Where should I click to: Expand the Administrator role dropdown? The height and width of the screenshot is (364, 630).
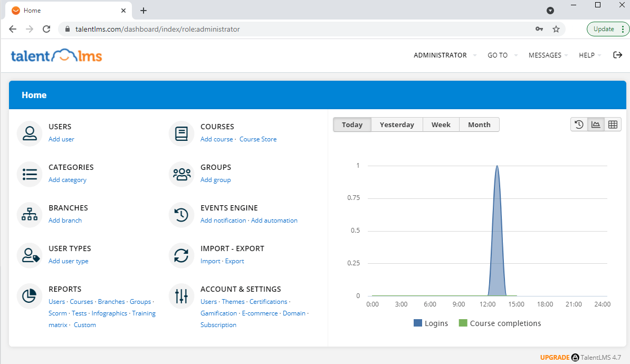click(x=445, y=55)
